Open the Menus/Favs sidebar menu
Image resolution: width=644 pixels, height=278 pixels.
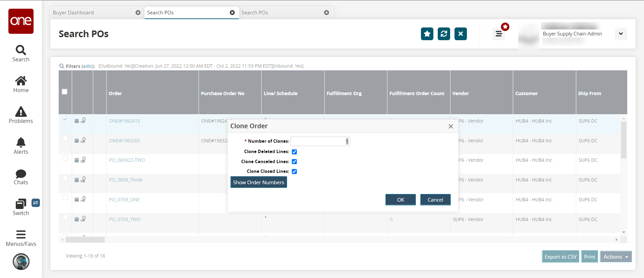pyautogui.click(x=21, y=238)
